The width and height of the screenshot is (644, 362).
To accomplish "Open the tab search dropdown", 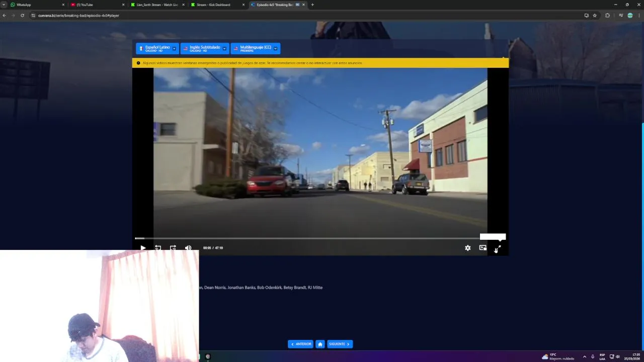I will coord(4,5).
